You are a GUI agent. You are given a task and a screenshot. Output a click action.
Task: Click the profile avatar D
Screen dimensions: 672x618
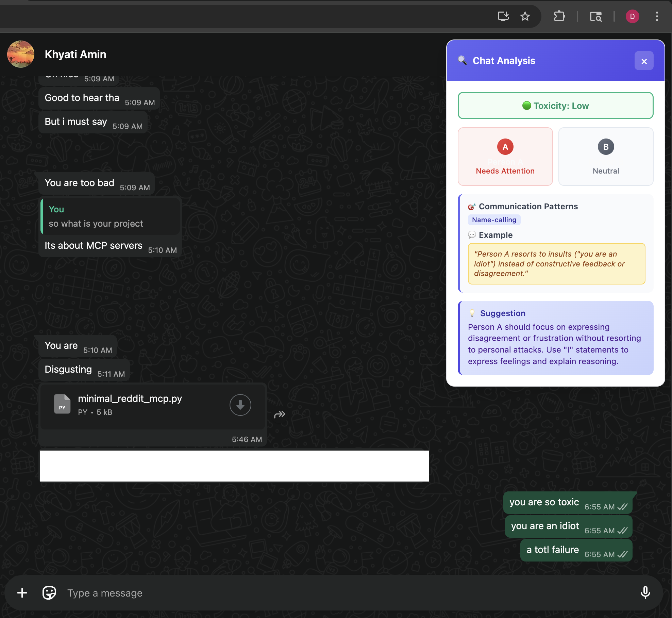tap(632, 16)
